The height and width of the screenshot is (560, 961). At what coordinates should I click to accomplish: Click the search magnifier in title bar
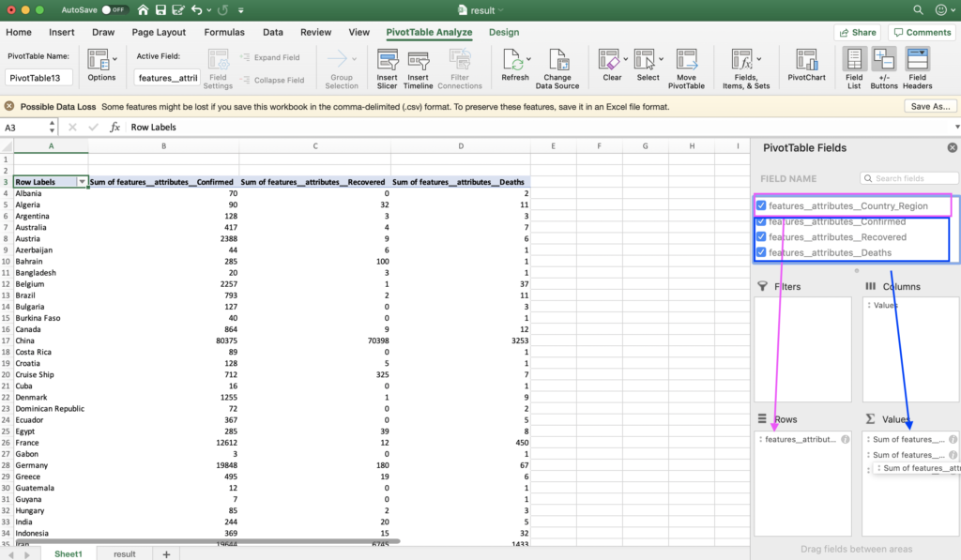click(x=918, y=9)
